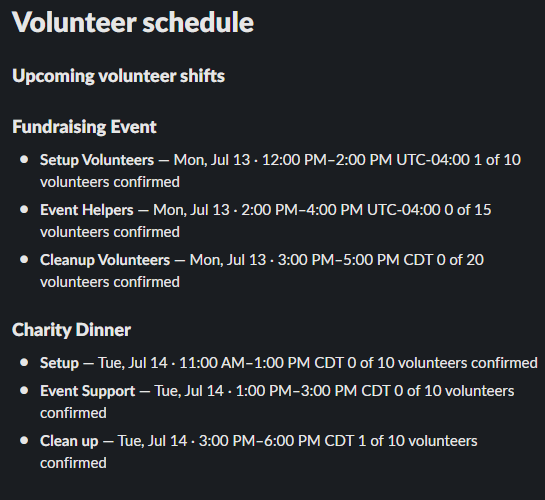The width and height of the screenshot is (545, 500).
Task: Click the 11:00 AM–1:00 PM CDT time
Action: click(x=261, y=363)
